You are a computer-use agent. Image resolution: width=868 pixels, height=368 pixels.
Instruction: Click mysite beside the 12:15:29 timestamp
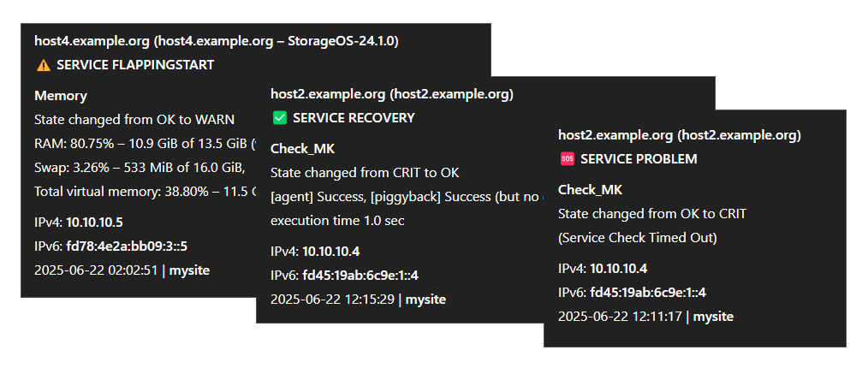click(425, 300)
